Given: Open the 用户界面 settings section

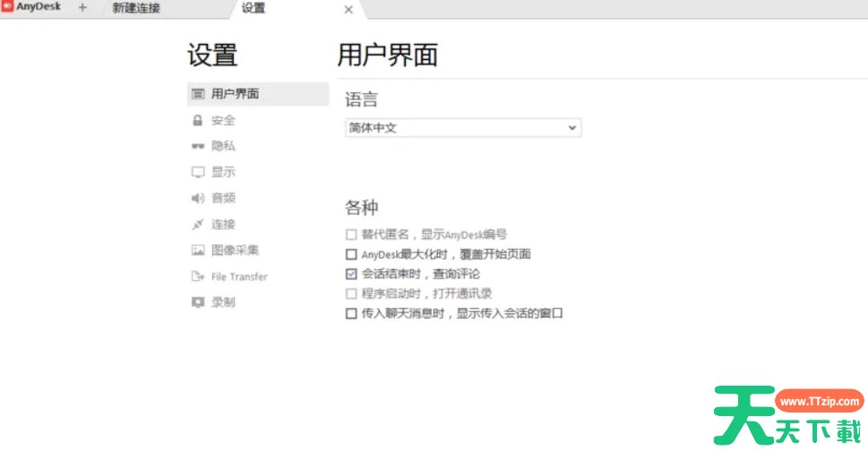Looking at the screenshot, I should 258,94.
